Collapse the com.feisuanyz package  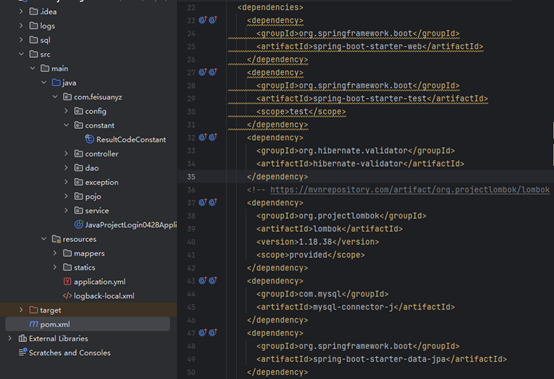click(55, 96)
